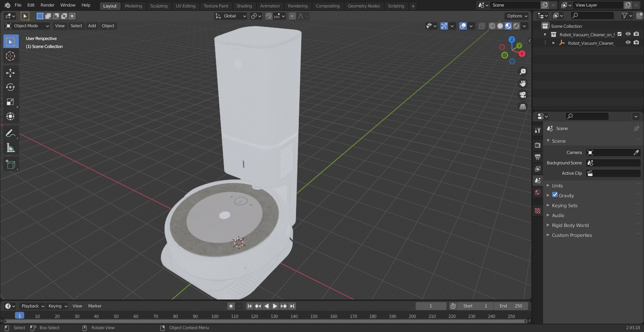Play the animation forward
The width and height of the screenshot is (644, 332).
(x=275, y=306)
